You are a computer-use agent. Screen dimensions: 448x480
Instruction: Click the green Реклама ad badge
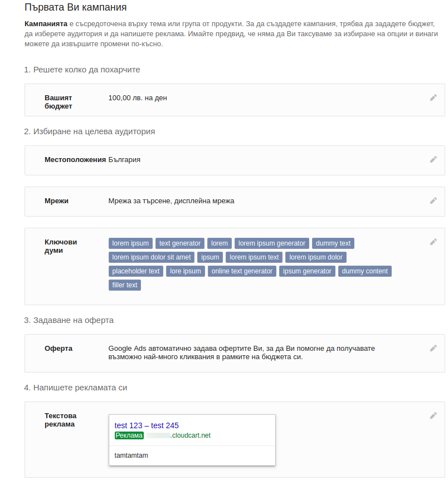[x=129, y=435]
